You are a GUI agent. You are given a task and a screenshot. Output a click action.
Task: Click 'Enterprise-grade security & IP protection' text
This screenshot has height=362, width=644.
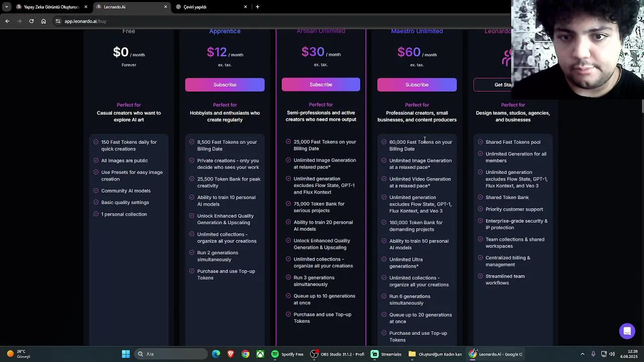point(516,224)
